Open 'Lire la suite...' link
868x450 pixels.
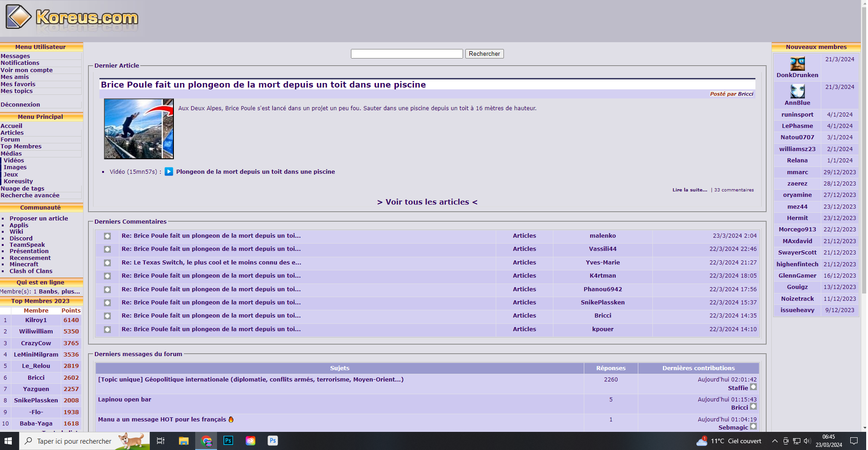(x=690, y=190)
